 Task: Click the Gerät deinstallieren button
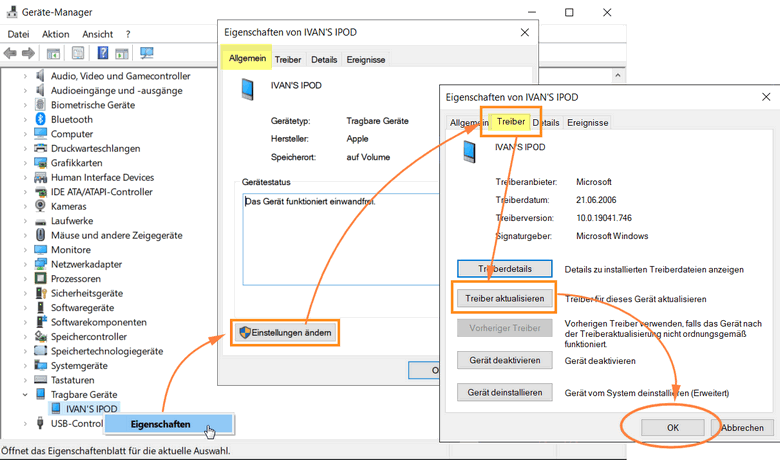coord(504,392)
